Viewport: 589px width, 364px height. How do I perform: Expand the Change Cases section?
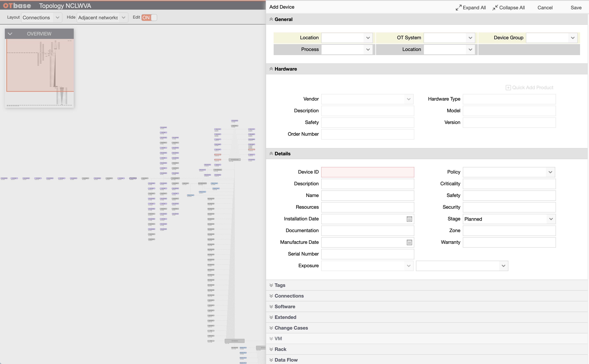click(x=427, y=328)
